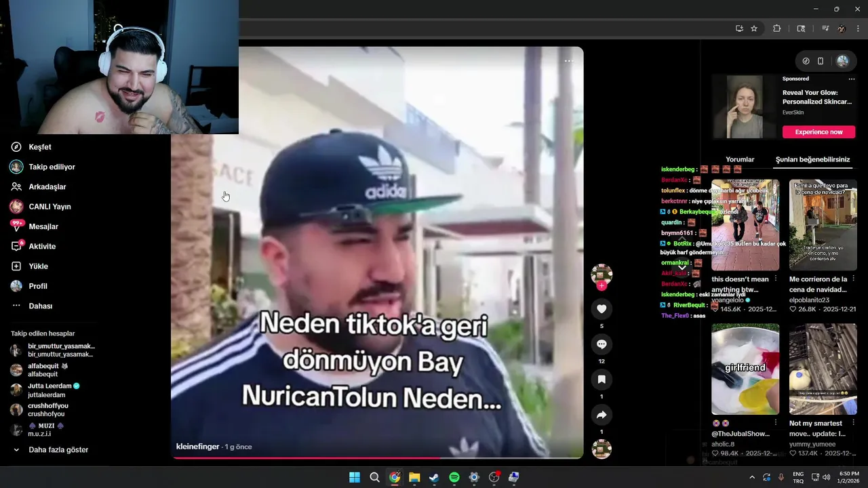Open CANLI Yayın from the sidebar

41,207
